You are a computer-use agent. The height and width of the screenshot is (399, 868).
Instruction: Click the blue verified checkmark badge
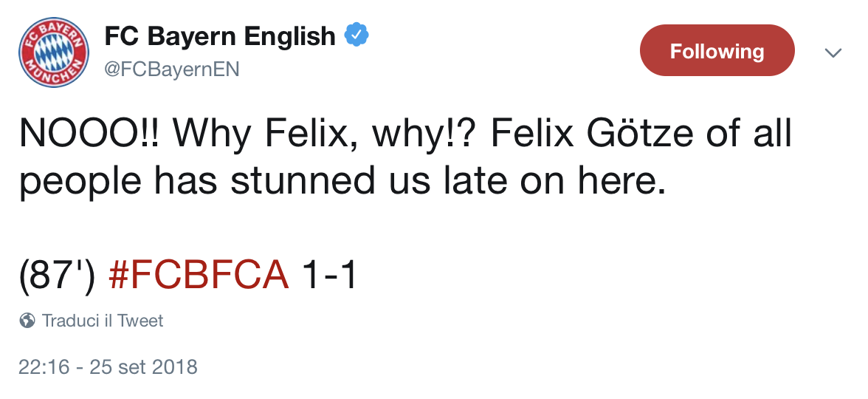pyautogui.click(x=358, y=34)
